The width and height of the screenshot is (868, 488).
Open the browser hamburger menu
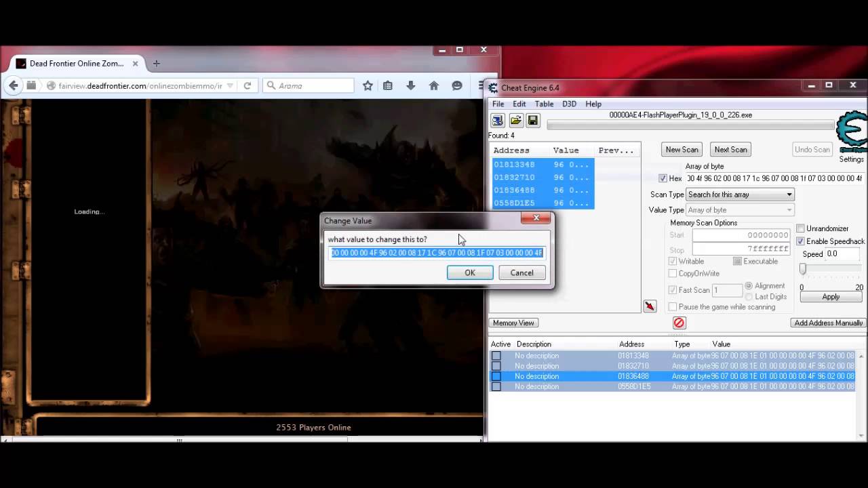click(481, 85)
